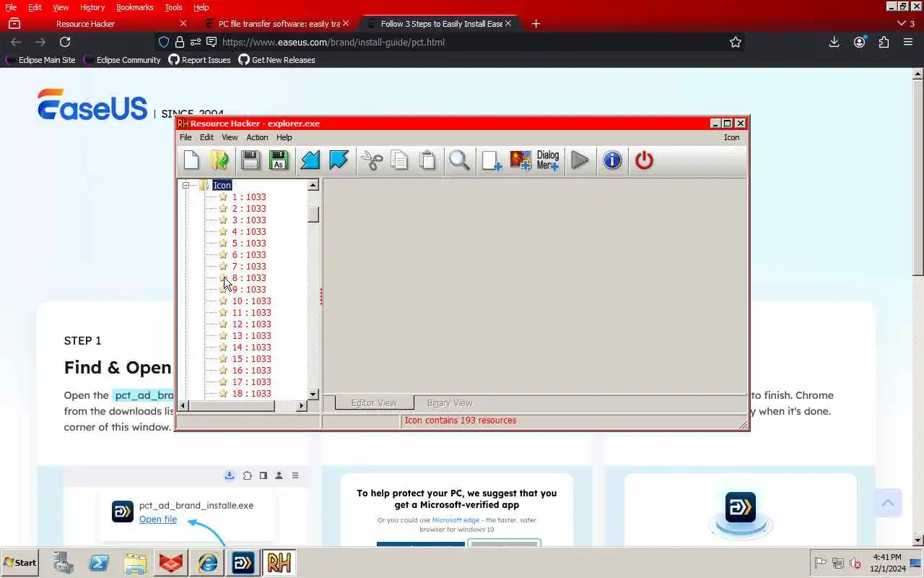Click the second blue arrow toolbar icon
Viewport: 924px width, 578px height.
coord(339,160)
